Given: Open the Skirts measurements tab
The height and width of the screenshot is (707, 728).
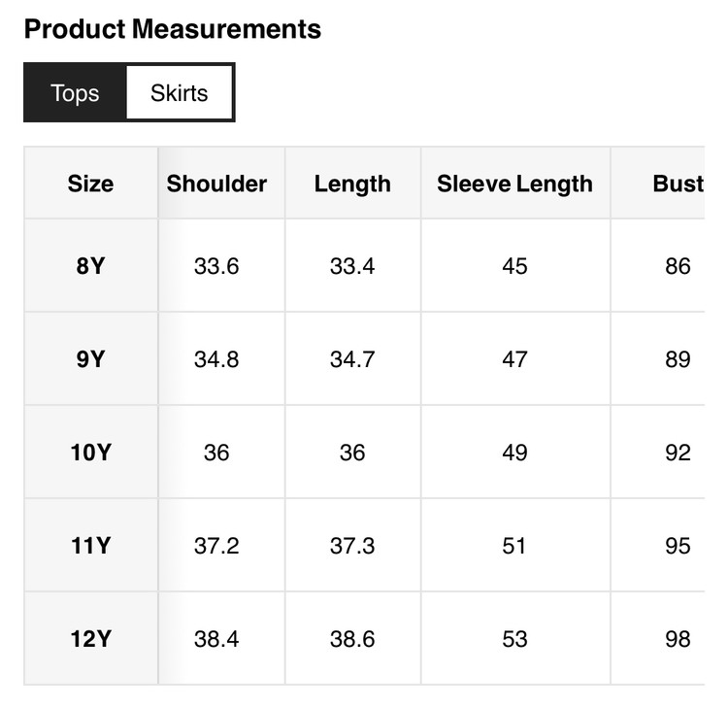Looking at the screenshot, I should [180, 93].
